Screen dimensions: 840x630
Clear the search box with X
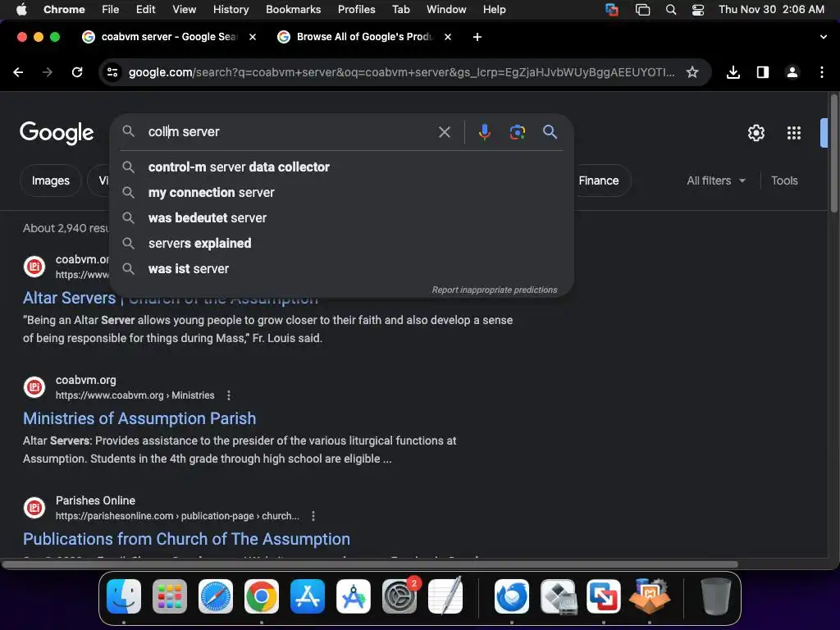444,132
